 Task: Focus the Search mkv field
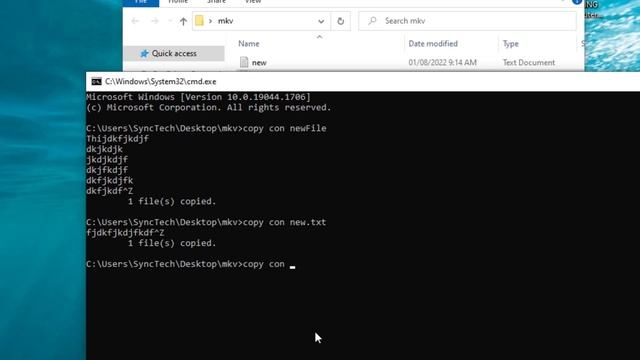pos(467,21)
